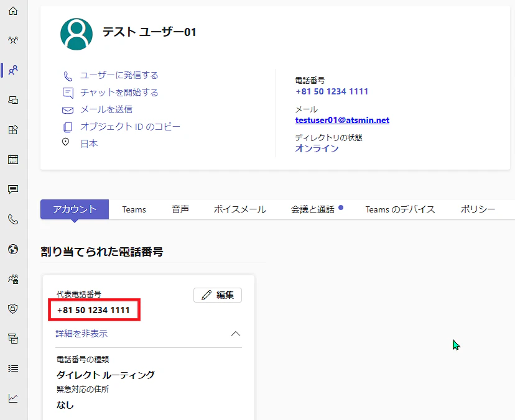
Task: Click the オンライン directory status link
Action: 317,148
